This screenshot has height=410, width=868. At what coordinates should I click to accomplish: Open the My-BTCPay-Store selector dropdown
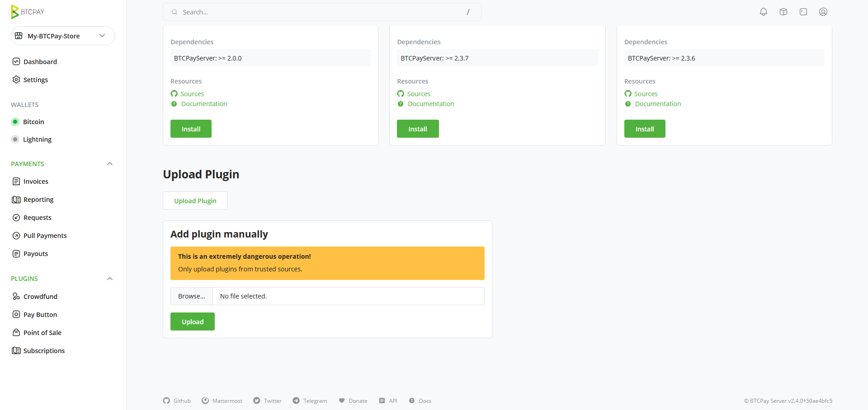coord(63,36)
